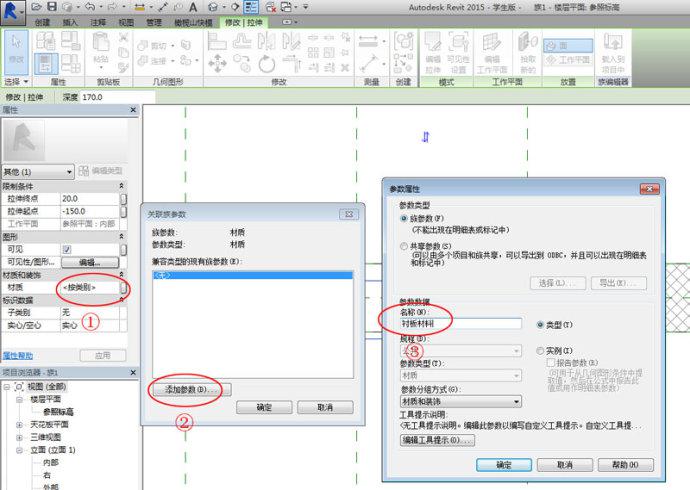Click the 拾取新的 work plane icon
Screen dimensions: 690x490
[x=528, y=49]
